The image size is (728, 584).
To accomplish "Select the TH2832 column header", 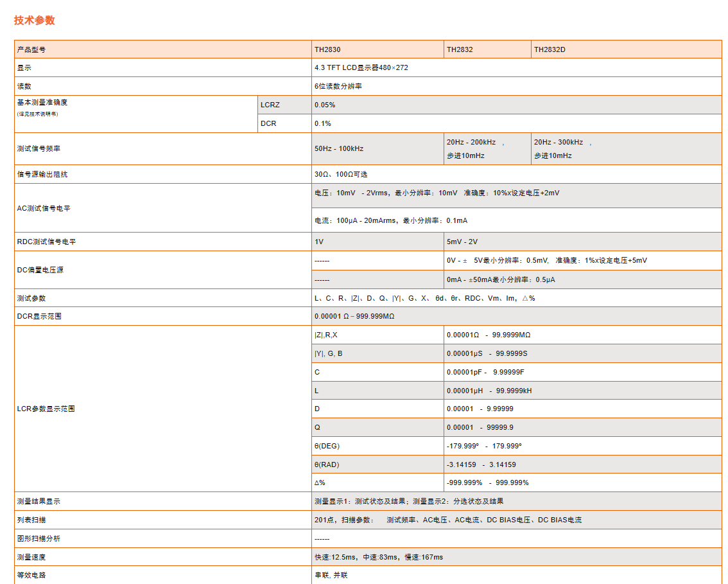I will coord(460,49).
